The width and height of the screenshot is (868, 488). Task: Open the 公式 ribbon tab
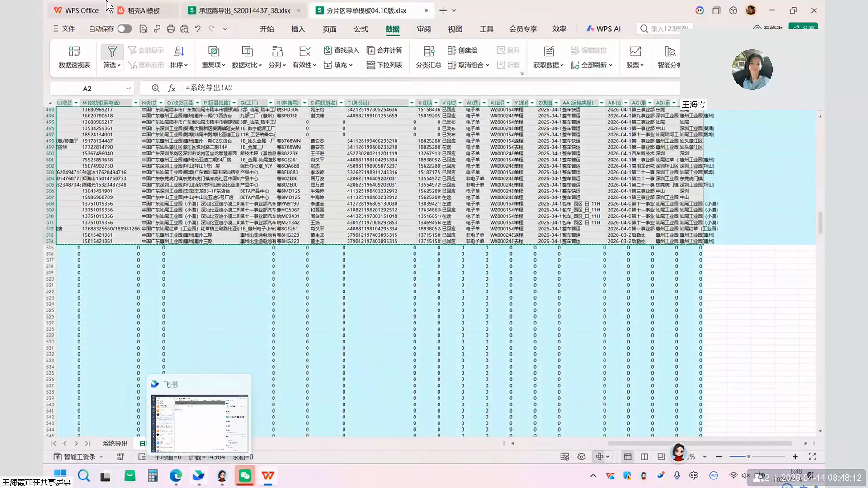tap(361, 29)
